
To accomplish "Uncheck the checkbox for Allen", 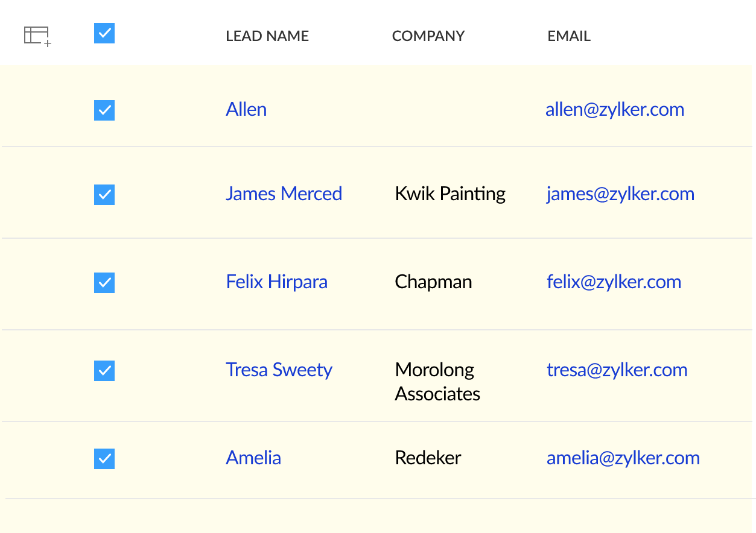I will click(x=104, y=110).
